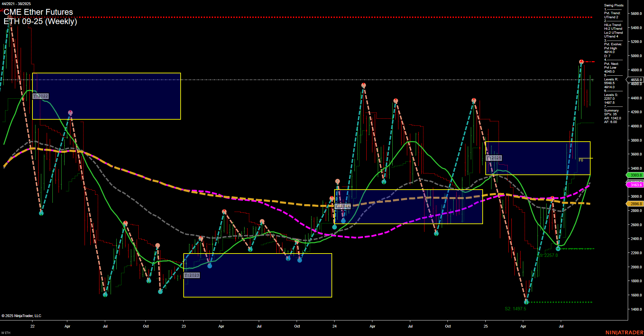Select the Y:2024 yellow zone label
The width and height of the screenshot is (644, 336).
click(343, 206)
